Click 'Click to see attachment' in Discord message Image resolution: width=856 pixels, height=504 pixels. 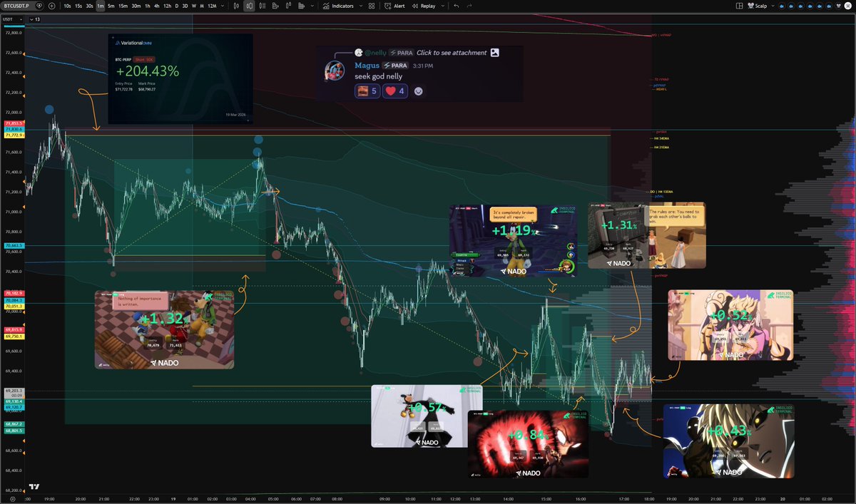coord(452,53)
